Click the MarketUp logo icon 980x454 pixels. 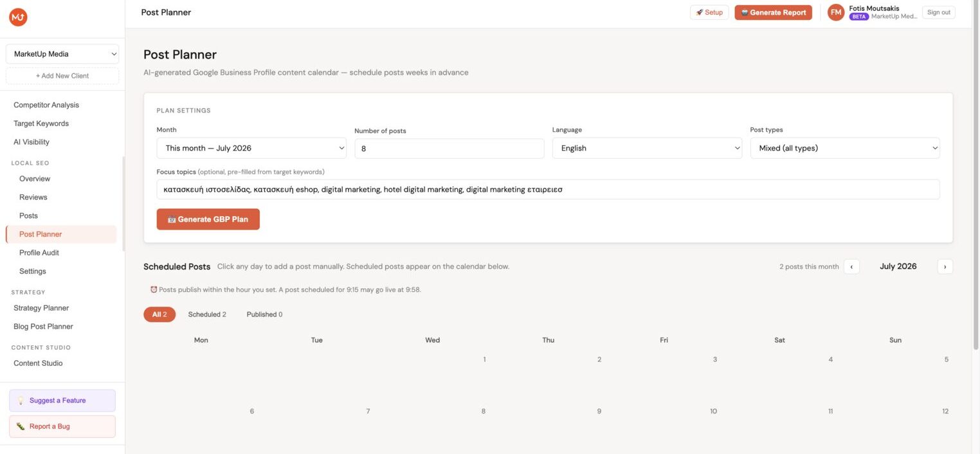(18, 17)
